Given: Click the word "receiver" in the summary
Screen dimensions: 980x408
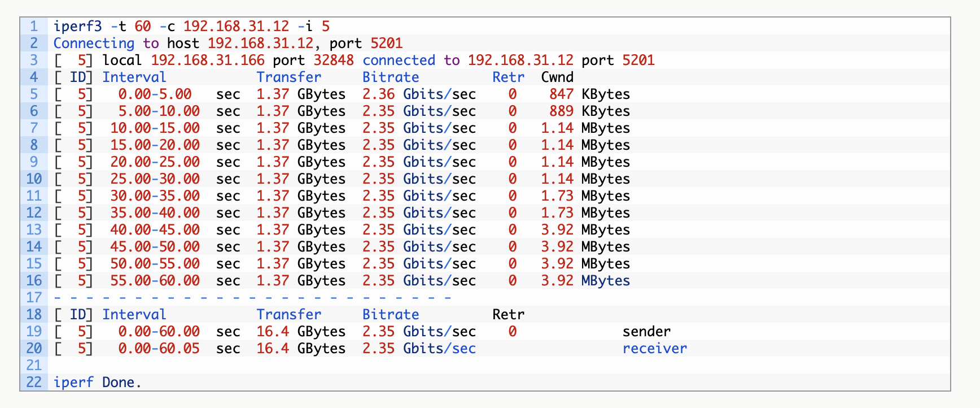Looking at the screenshot, I should [655, 349].
